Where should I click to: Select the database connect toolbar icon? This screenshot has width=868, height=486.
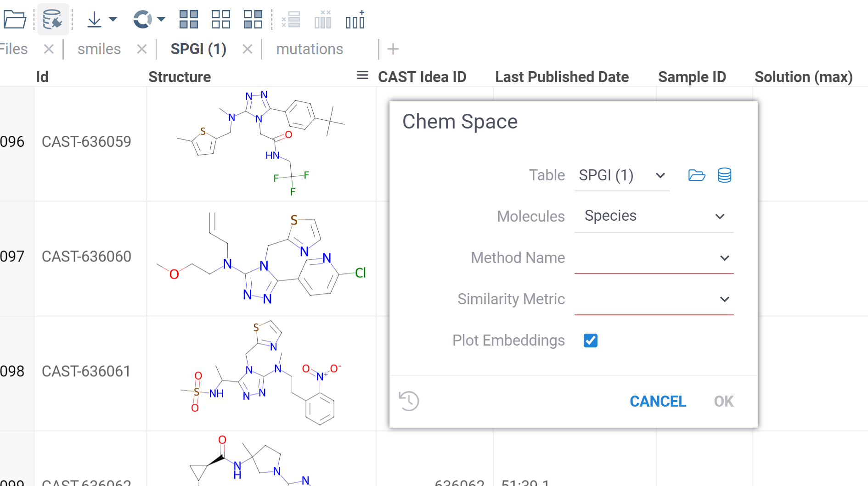(53, 19)
